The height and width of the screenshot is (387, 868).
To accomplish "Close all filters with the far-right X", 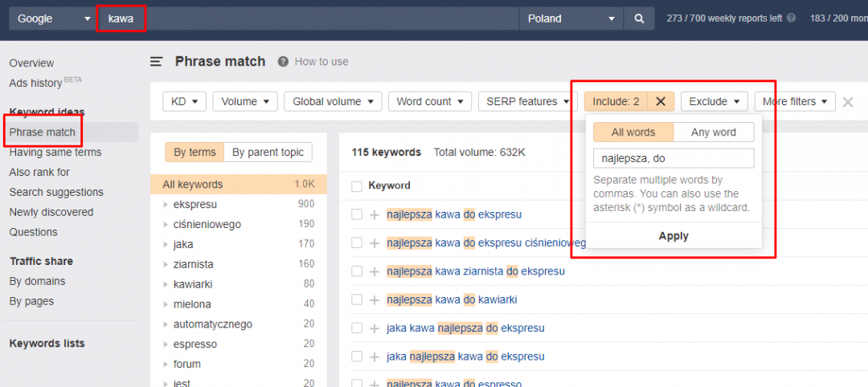I will point(847,101).
